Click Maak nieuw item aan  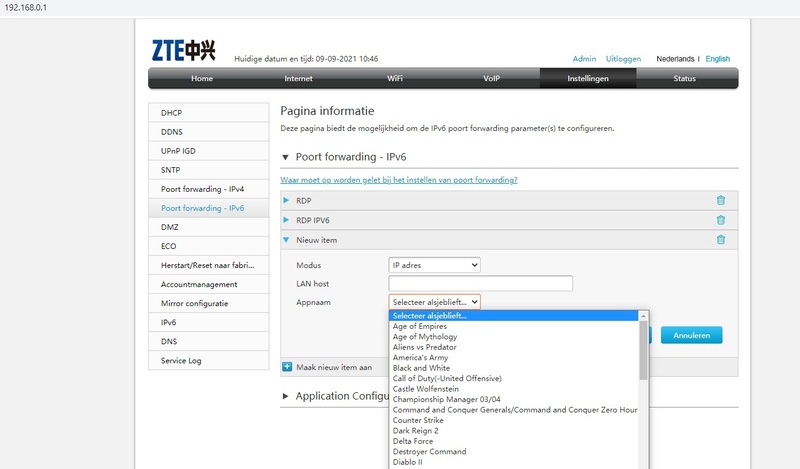334,367
